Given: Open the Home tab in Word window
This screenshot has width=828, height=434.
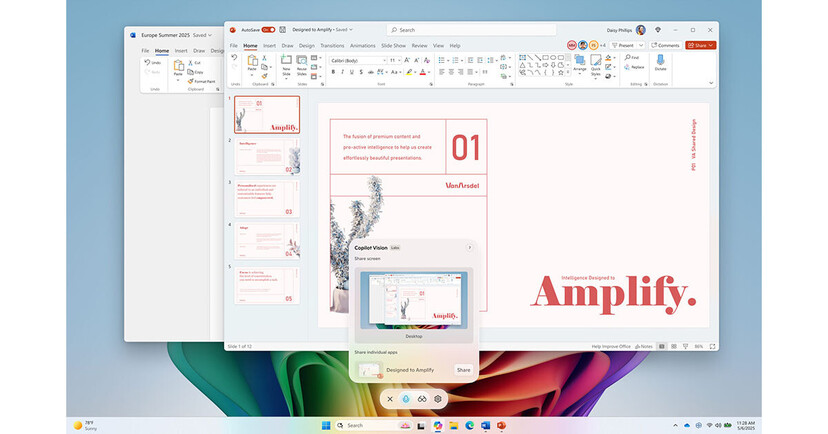Looking at the screenshot, I should click(x=162, y=51).
